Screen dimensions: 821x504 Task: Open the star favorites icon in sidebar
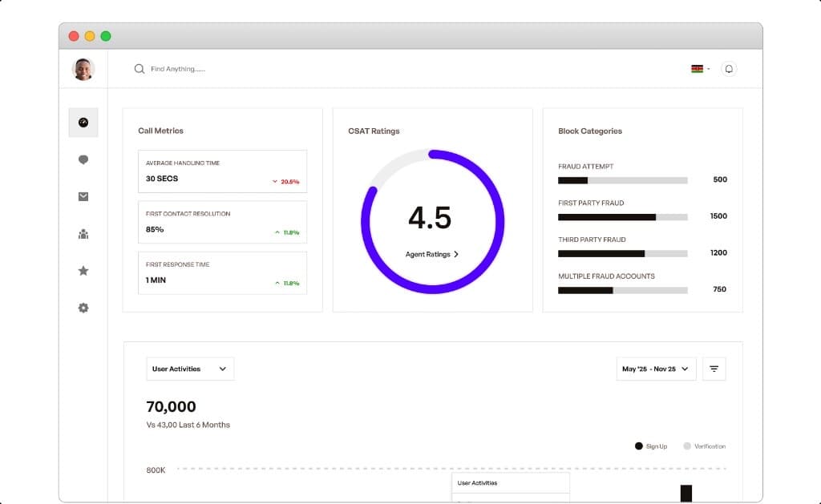[83, 271]
